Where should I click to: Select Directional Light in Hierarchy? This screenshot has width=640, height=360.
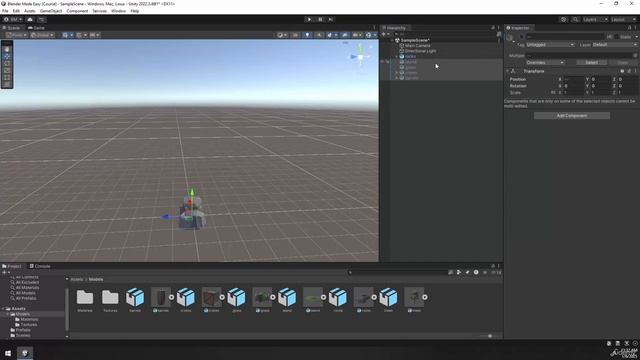pos(420,51)
